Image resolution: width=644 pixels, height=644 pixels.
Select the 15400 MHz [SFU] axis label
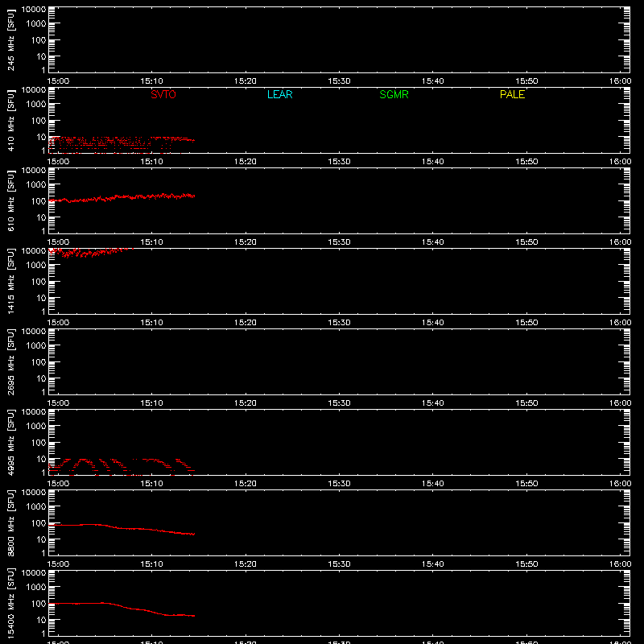[x=10, y=603]
